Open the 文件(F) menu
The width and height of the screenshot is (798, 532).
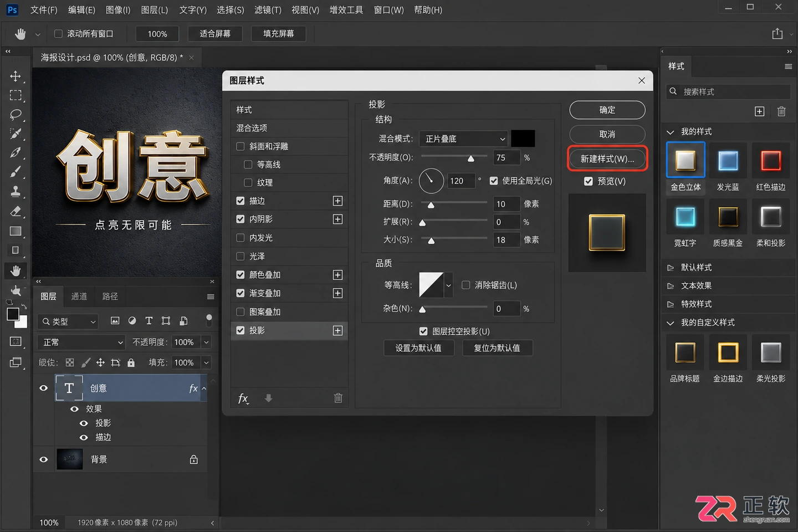tap(44, 10)
